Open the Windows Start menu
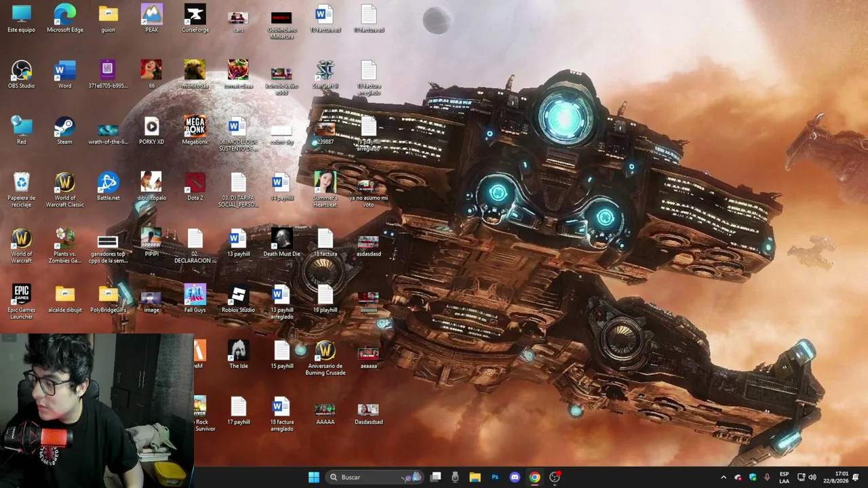 (x=314, y=477)
